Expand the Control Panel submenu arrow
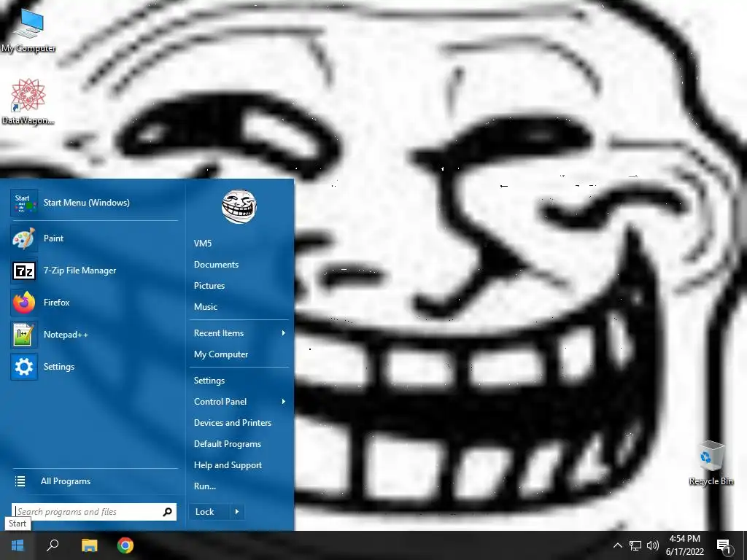 pyautogui.click(x=284, y=402)
